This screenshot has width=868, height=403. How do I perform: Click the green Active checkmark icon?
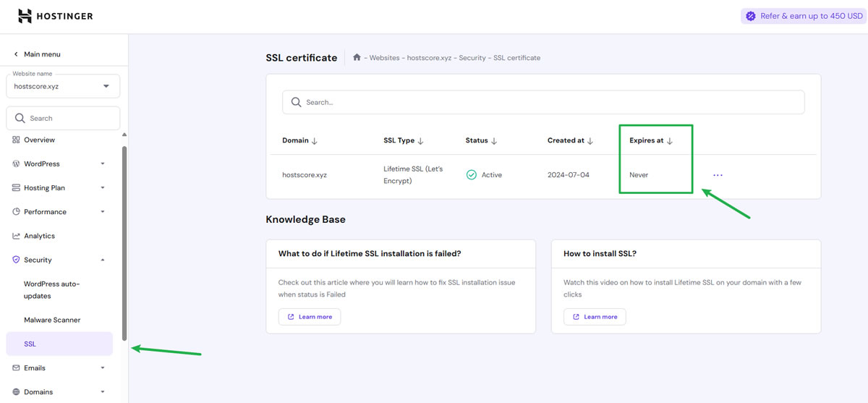tap(472, 174)
